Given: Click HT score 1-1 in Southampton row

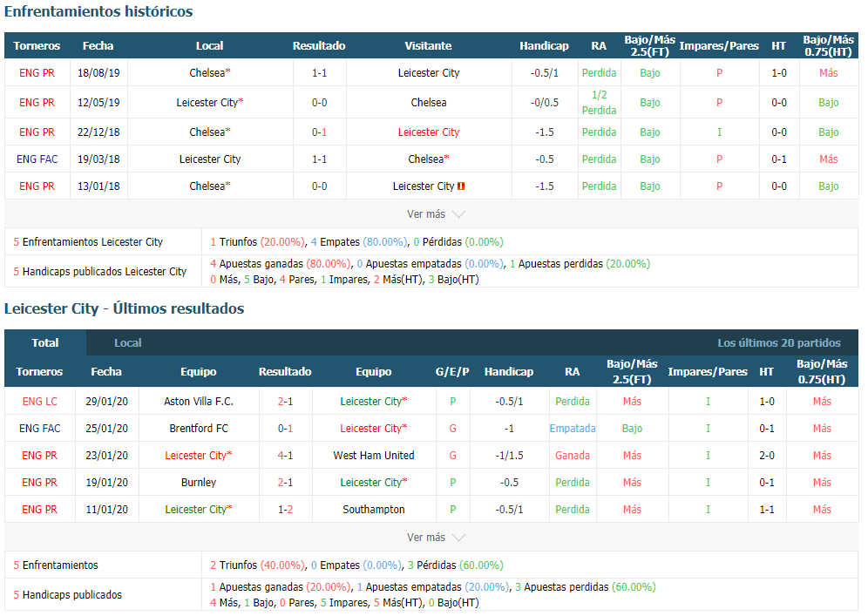Looking at the screenshot, I should [x=767, y=509].
